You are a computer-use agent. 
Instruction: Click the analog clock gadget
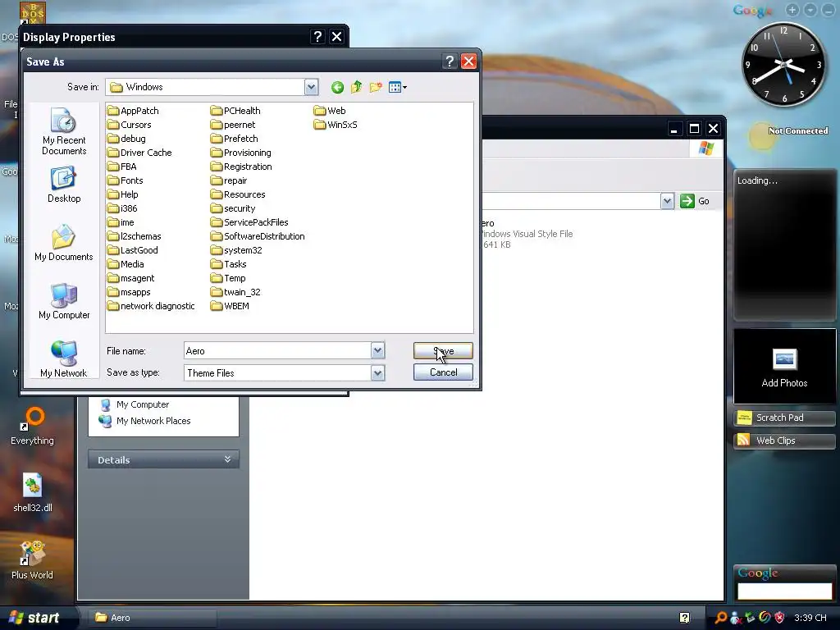coord(783,64)
